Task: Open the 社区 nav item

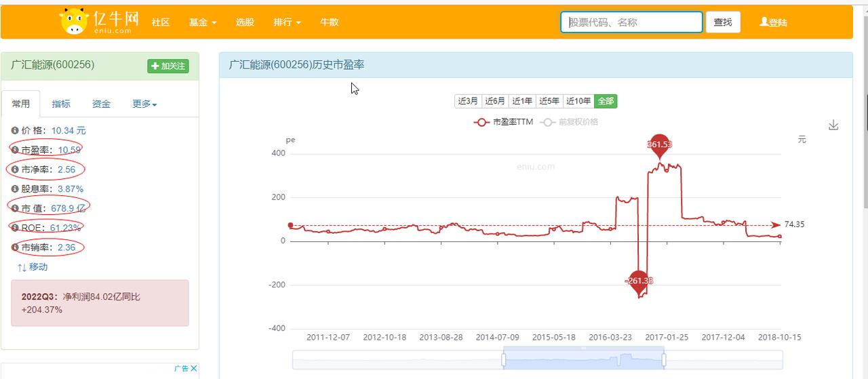Action: [161, 22]
